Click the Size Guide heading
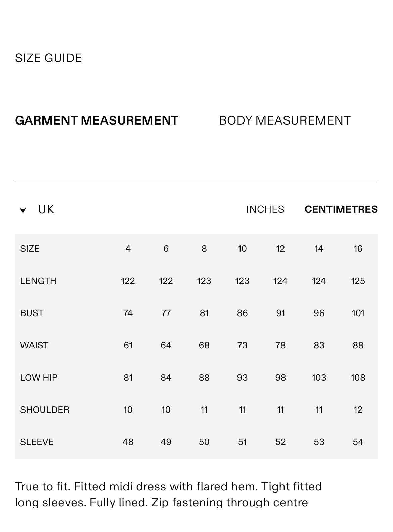 [48, 58]
